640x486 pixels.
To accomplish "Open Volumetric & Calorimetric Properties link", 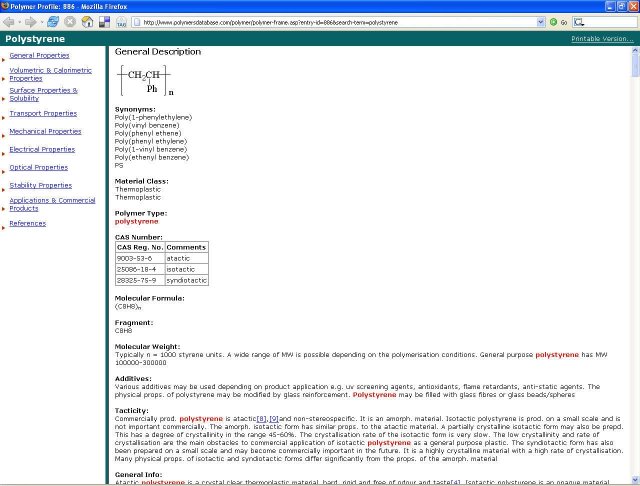I will tap(50, 74).
